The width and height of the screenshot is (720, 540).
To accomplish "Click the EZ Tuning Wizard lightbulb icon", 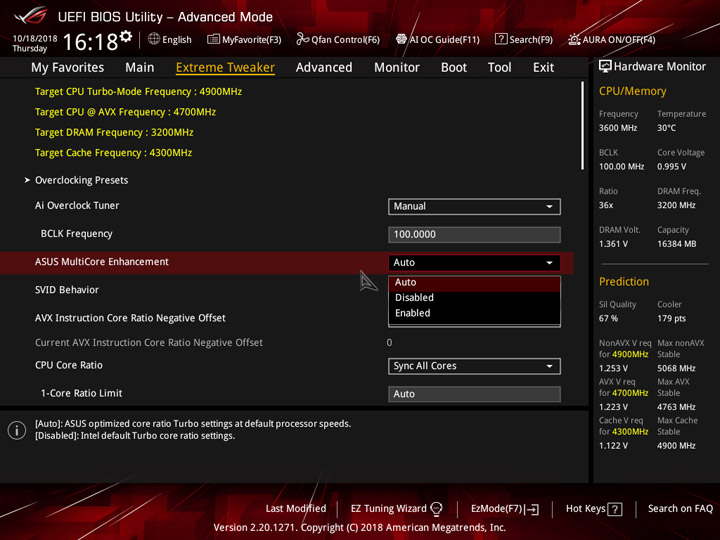I will click(x=436, y=509).
